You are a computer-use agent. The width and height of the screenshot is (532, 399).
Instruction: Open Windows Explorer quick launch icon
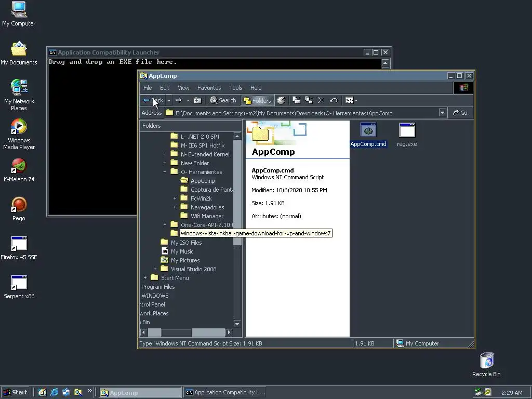[x=78, y=393]
